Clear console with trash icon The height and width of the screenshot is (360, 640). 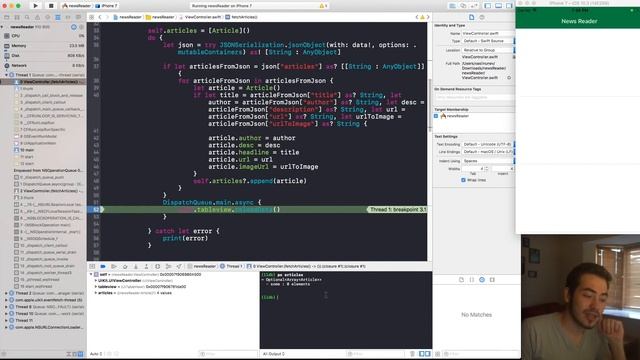[x=412, y=354]
